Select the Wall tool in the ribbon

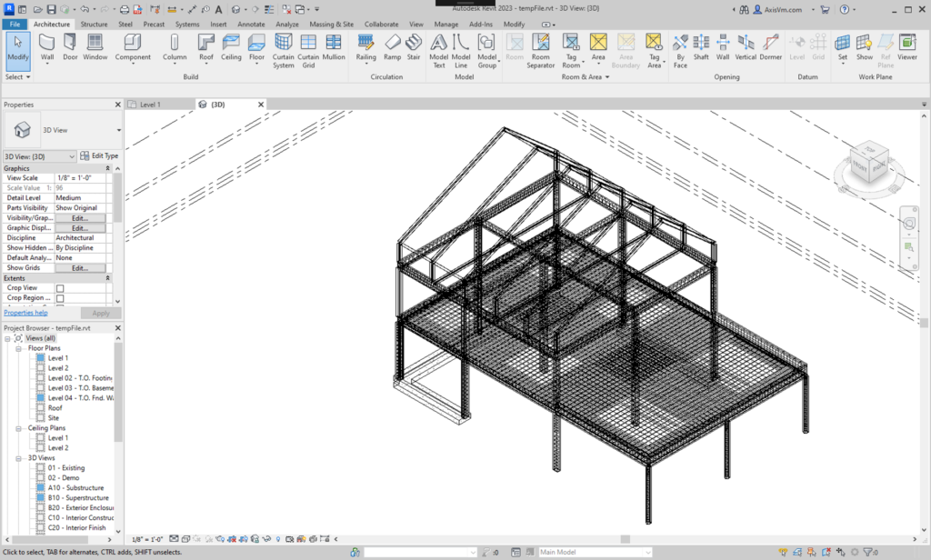coord(47,47)
